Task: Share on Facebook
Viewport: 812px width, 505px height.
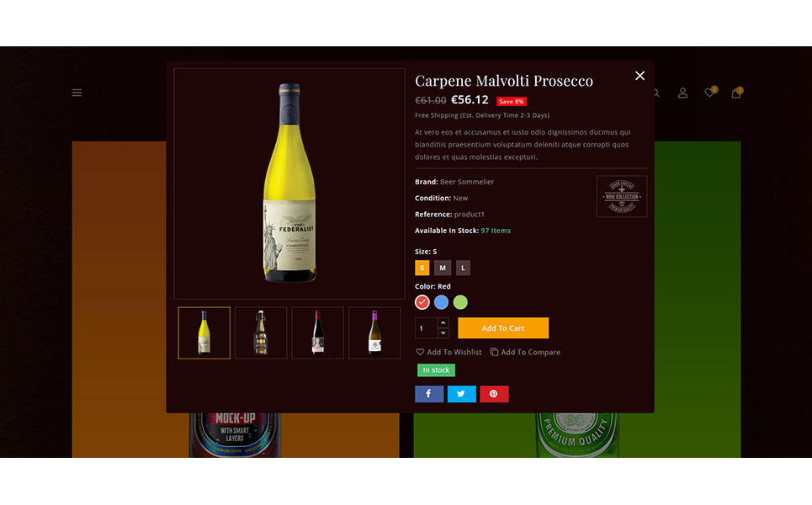Action: (429, 394)
